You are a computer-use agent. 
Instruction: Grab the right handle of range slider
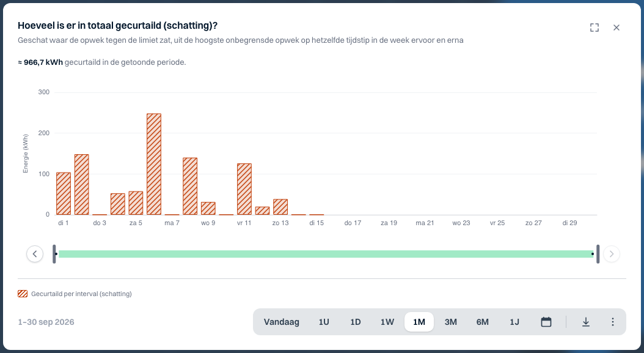tap(598, 254)
